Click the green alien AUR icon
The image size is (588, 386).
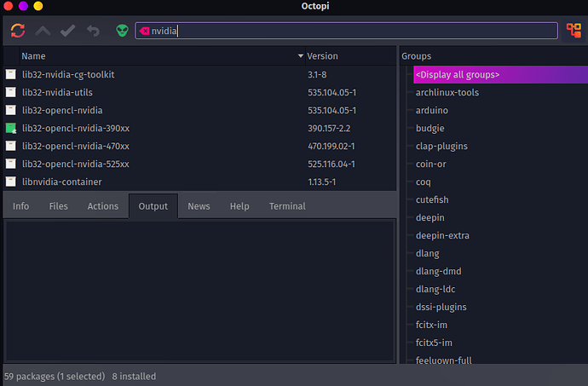click(122, 31)
